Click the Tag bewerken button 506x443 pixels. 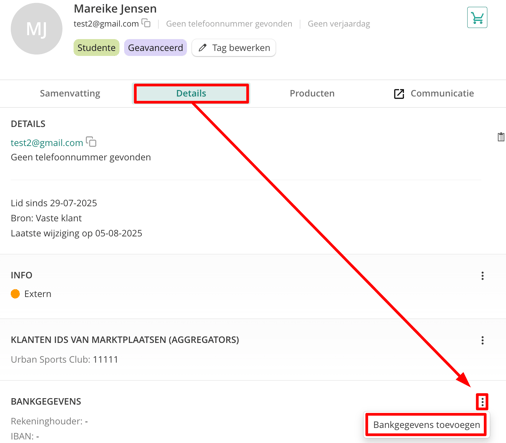[234, 48]
